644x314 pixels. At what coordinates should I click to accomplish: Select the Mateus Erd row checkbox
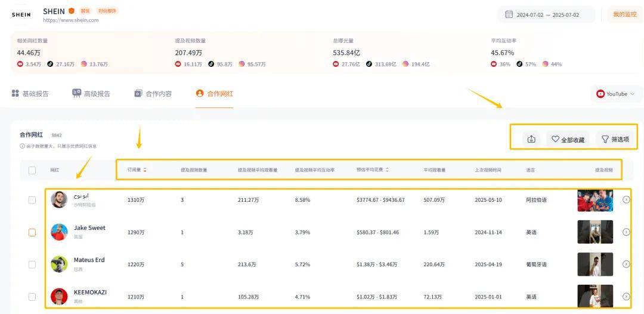(x=32, y=264)
